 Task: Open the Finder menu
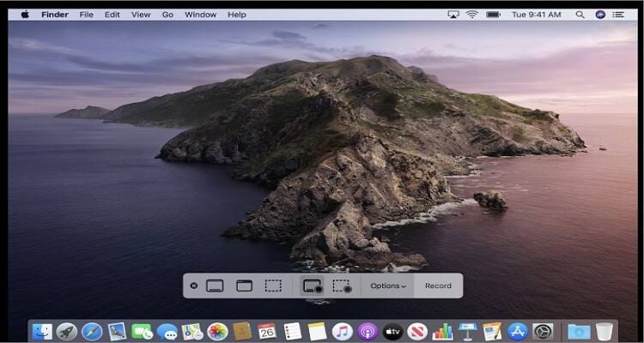tap(55, 15)
